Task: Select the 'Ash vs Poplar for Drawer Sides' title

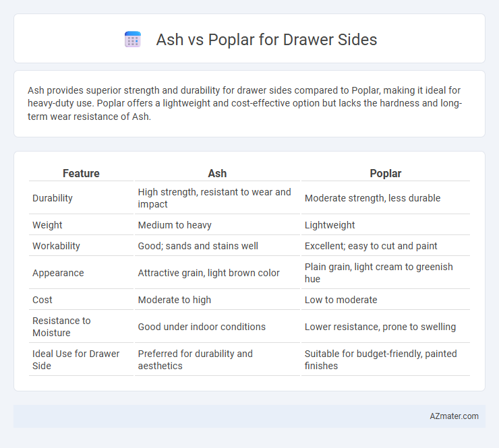Action: coord(266,40)
